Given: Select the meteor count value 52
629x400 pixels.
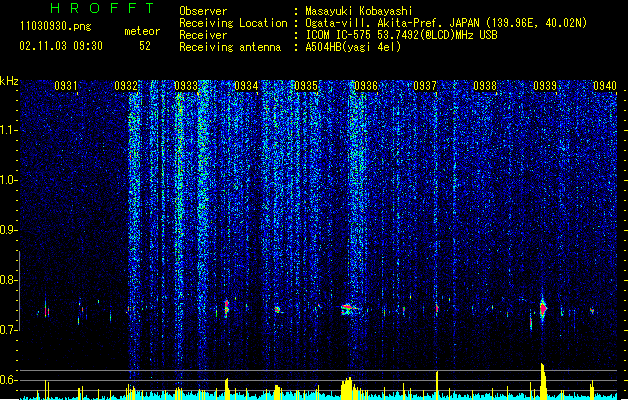Looking at the screenshot, I should [x=145, y=46].
